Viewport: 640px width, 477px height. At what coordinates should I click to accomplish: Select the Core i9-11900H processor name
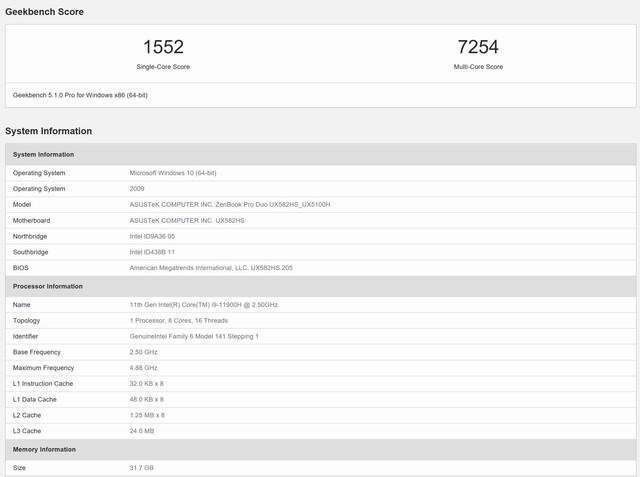203,304
